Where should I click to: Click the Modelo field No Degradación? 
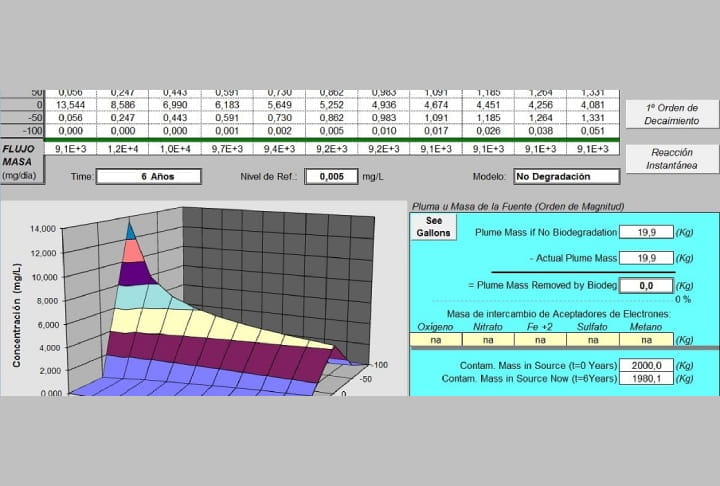click(x=567, y=176)
